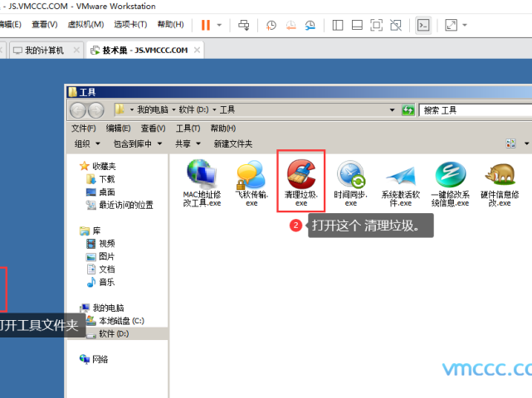Open the 图片 library
Image resolution: width=532 pixels, height=398 pixels.
101,256
